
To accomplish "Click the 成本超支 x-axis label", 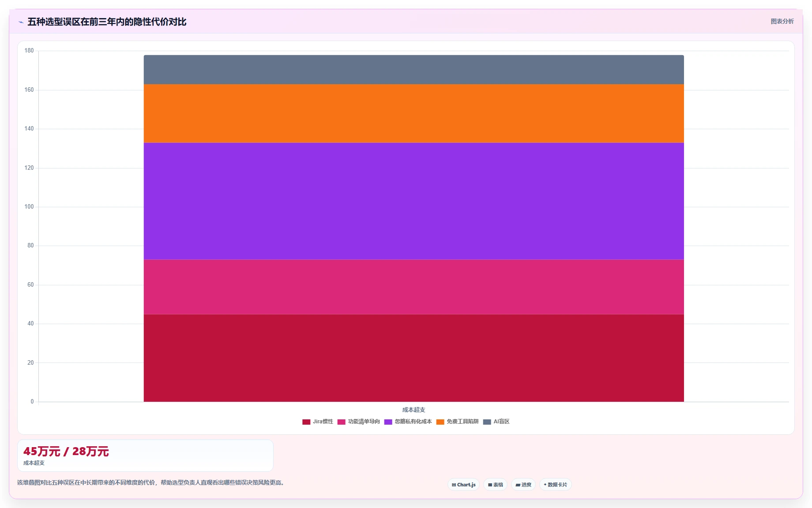I will 414,410.
